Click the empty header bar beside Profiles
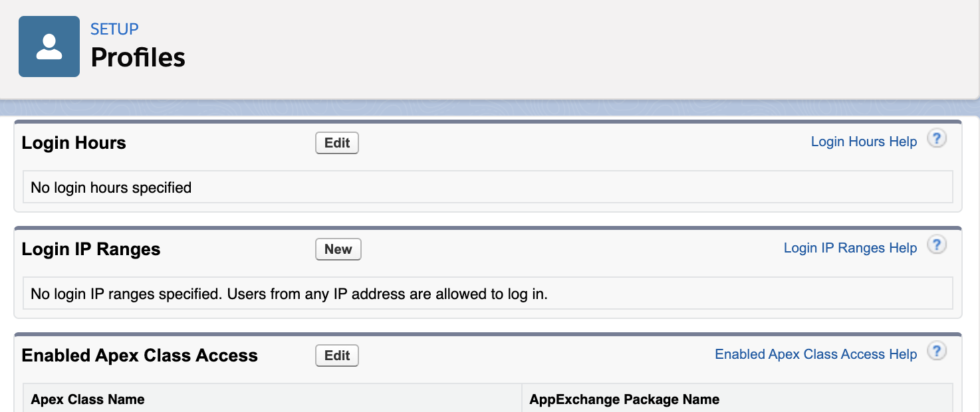The image size is (980, 412). pyautogui.click(x=565, y=50)
